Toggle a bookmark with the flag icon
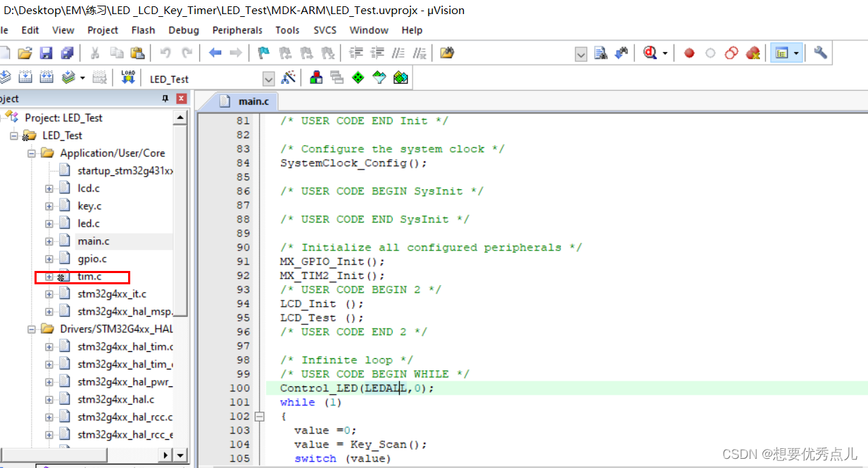 [x=263, y=52]
